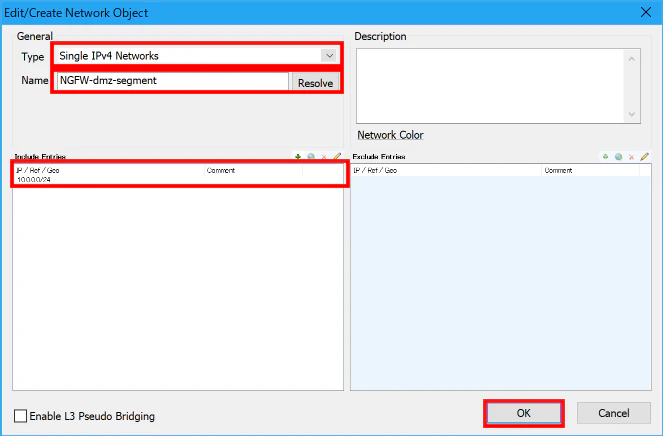Click the Name field NGFW-dmz-segment
The width and height of the screenshot is (663, 436).
[x=173, y=81]
